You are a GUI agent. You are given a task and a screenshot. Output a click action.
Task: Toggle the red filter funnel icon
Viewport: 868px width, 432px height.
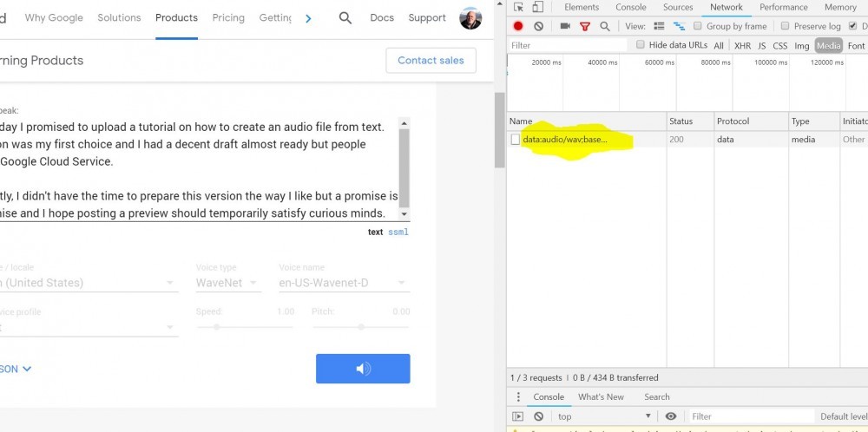(x=584, y=26)
